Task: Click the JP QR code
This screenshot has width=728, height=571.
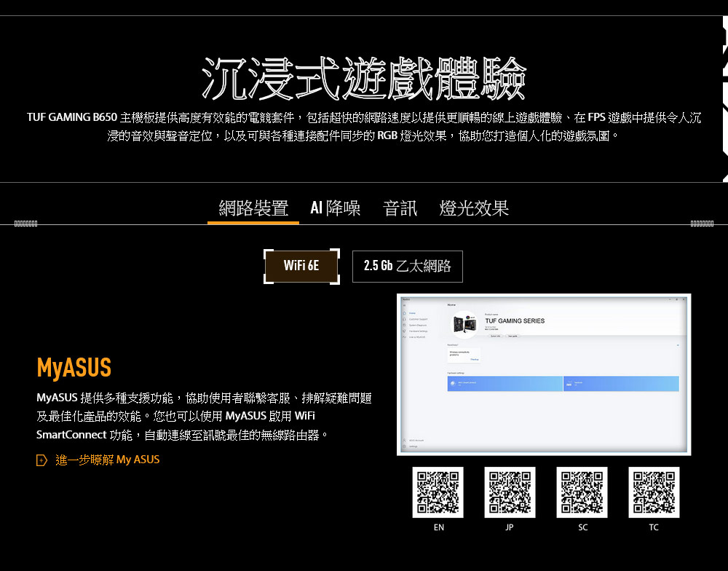Action: (510, 492)
